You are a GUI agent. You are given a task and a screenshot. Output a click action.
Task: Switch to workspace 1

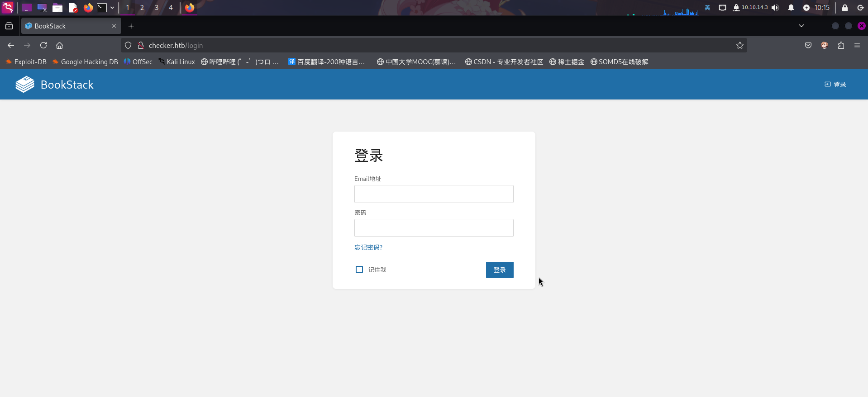pos(128,8)
